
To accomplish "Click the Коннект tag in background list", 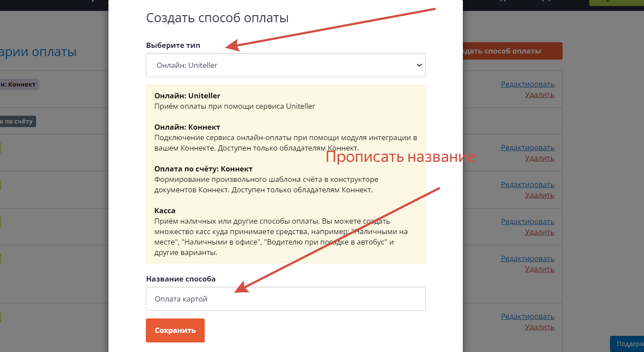I will pyautogui.click(x=20, y=84).
